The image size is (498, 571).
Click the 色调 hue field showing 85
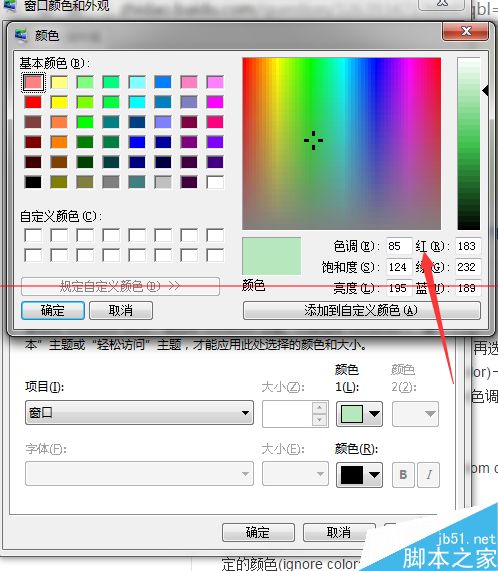click(x=399, y=246)
